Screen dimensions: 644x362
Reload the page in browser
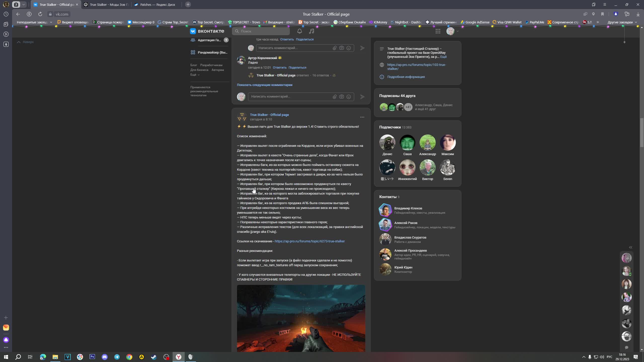coord(40,14)
